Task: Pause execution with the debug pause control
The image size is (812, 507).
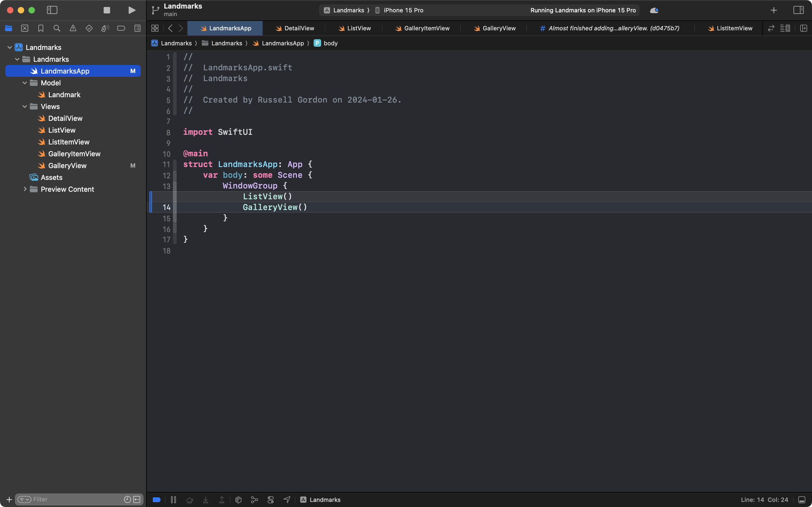Action: [x=174, y=499]
